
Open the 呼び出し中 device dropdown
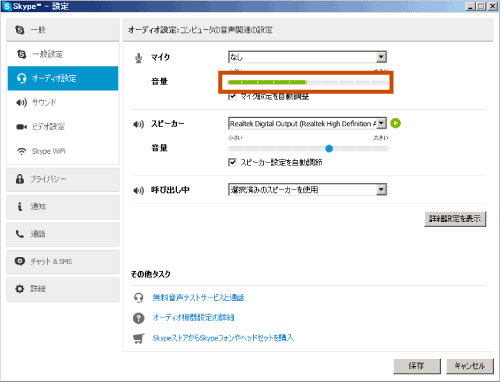pyautogui.click(x=307, y=190)
